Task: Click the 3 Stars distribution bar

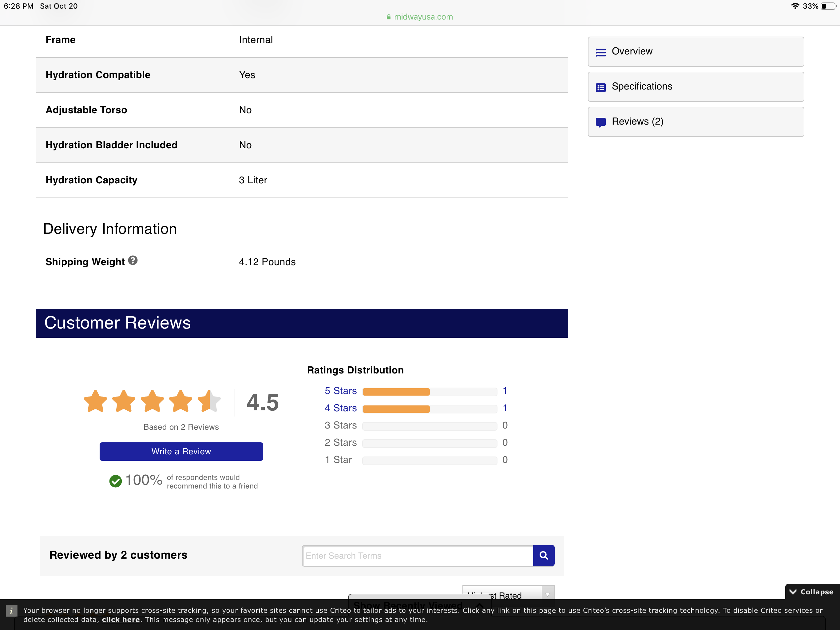Action: (x=430, y=426)
